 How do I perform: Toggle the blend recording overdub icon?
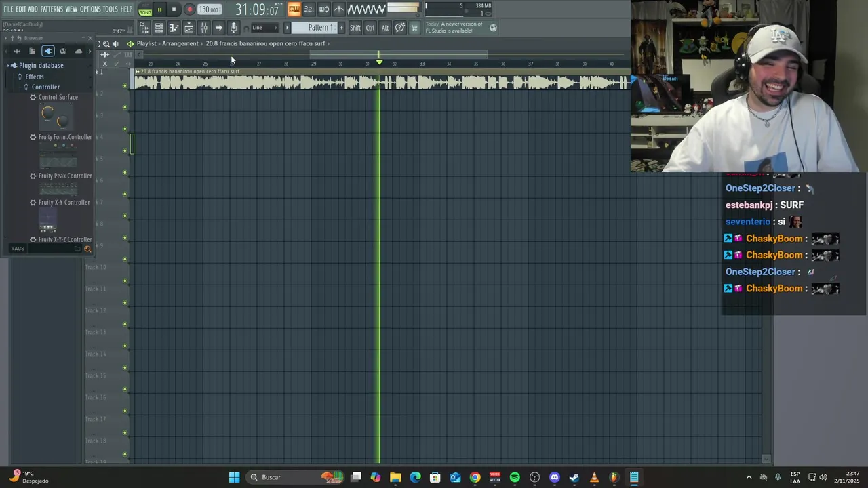tap(338, 9)
